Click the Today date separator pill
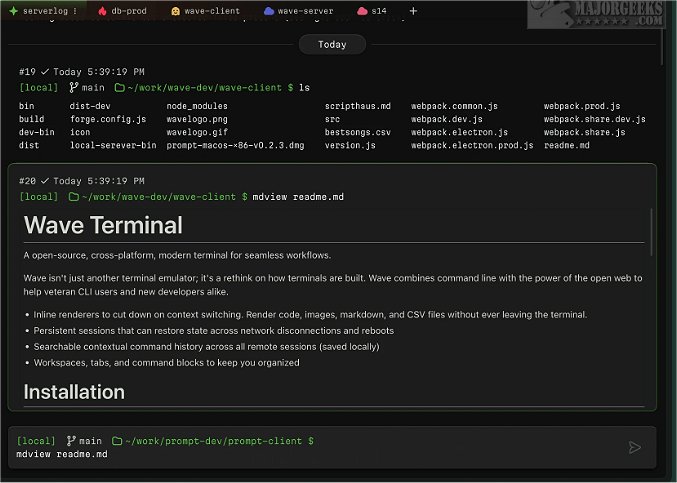Viewport: 677px width, 483px height. click(332, 45)
